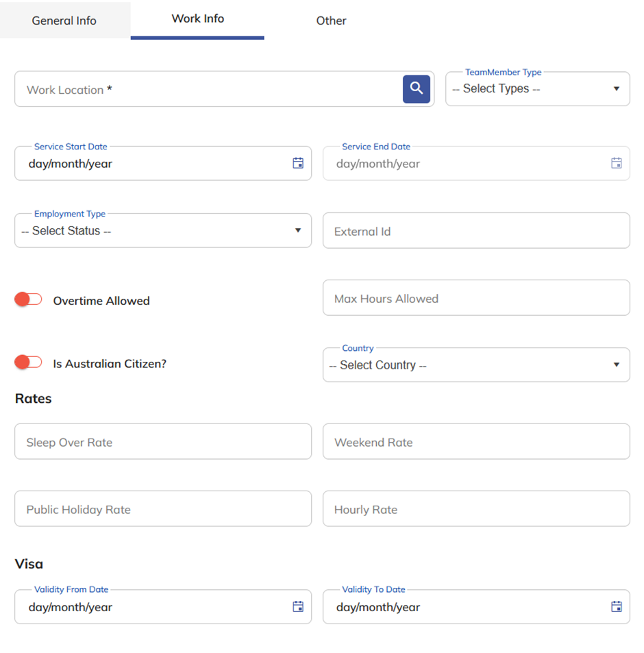Focus the Hourly Rate input field
This screenshot has height=653, width=644.
[x=475, y=510]
